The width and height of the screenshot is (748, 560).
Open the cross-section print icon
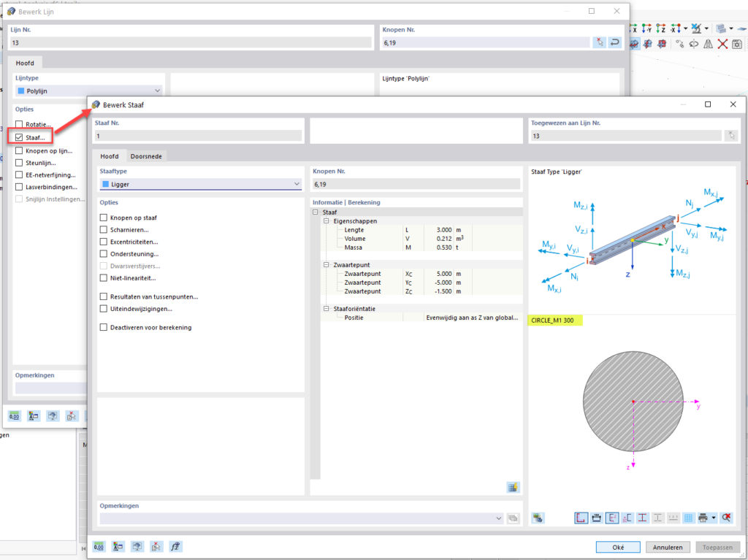[703, 518]
